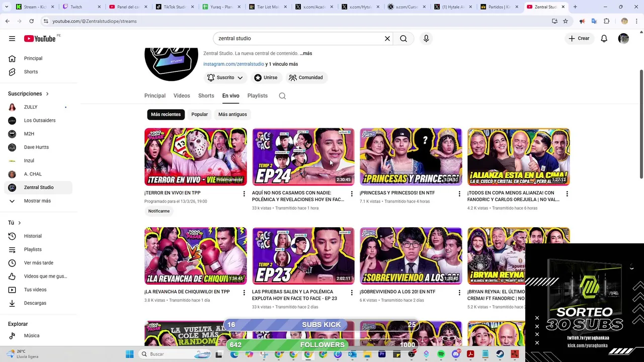This screenshot has width=644, height=362.
Task: Open the browser extensions puzzle icon
Action: 606,21
